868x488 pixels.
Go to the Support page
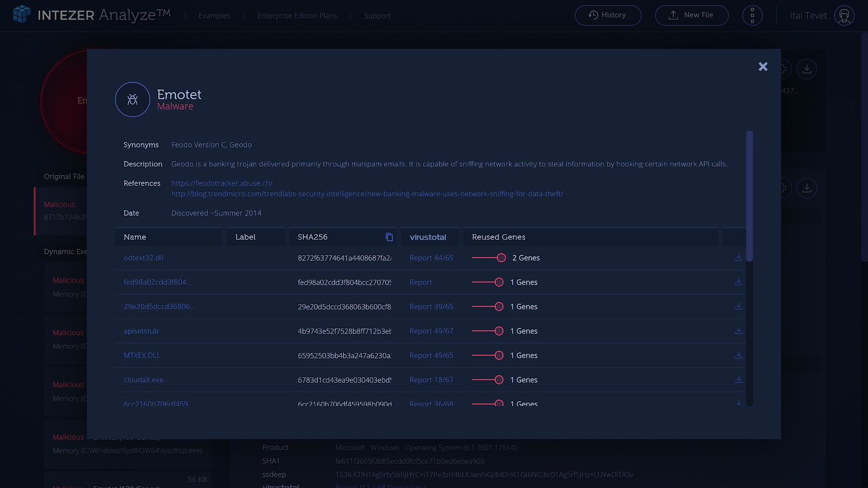(x=377, y=16)
